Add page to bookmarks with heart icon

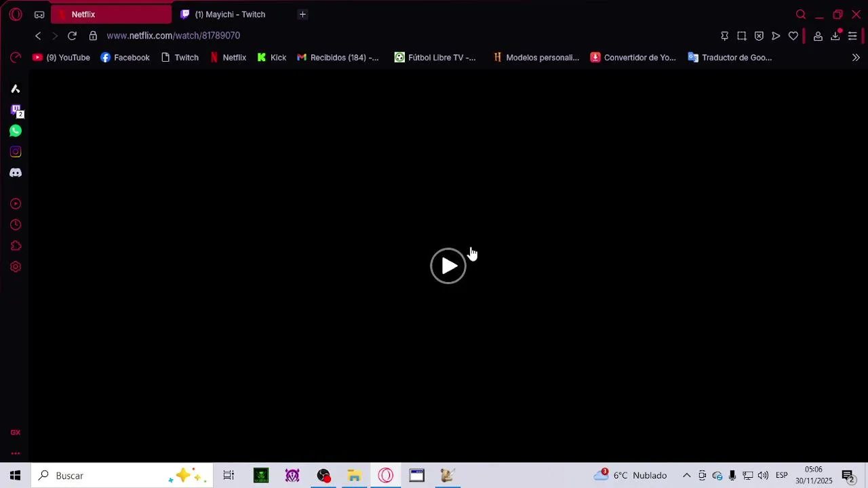(793, 36)
